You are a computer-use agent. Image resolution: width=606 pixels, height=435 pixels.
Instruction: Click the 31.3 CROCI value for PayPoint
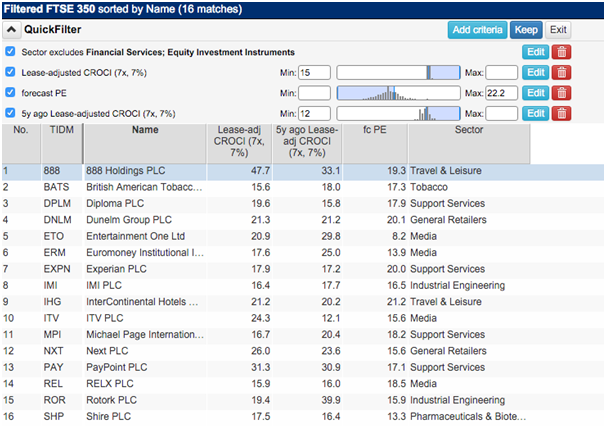pos(260,367)
